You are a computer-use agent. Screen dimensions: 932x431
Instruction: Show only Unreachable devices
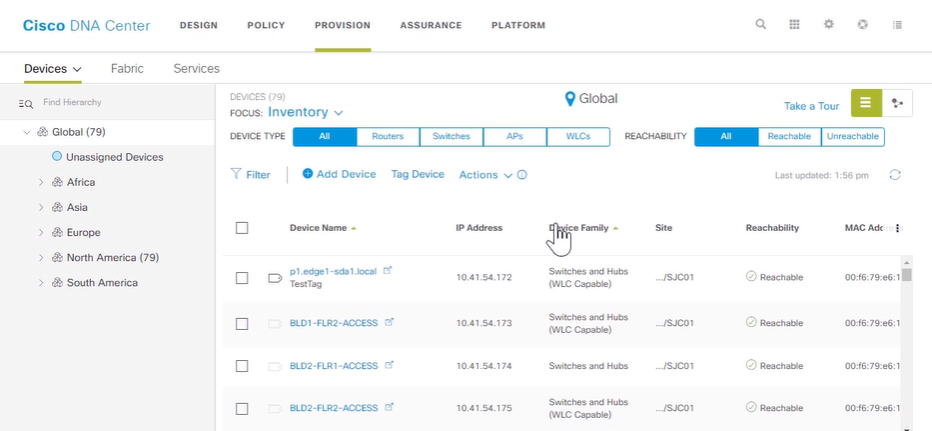click(x=853, y=136)
